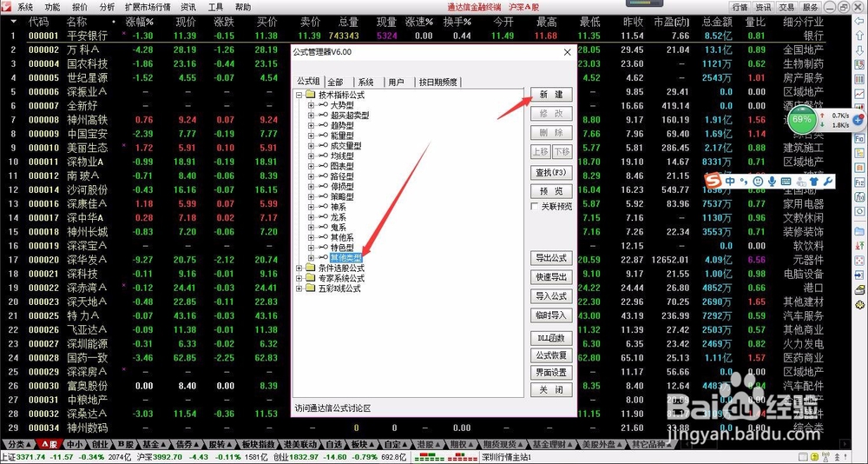Select the 中小 bottom market tab
The width and height of the screenshot is (868, 464).
coord(75,445)
